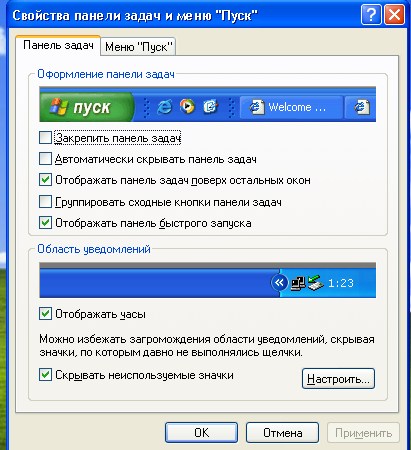411x450 pixels.
Task: Uncheck 'Отображать панель задач поверх остальных окон'
Action: (x=45, y=180)
